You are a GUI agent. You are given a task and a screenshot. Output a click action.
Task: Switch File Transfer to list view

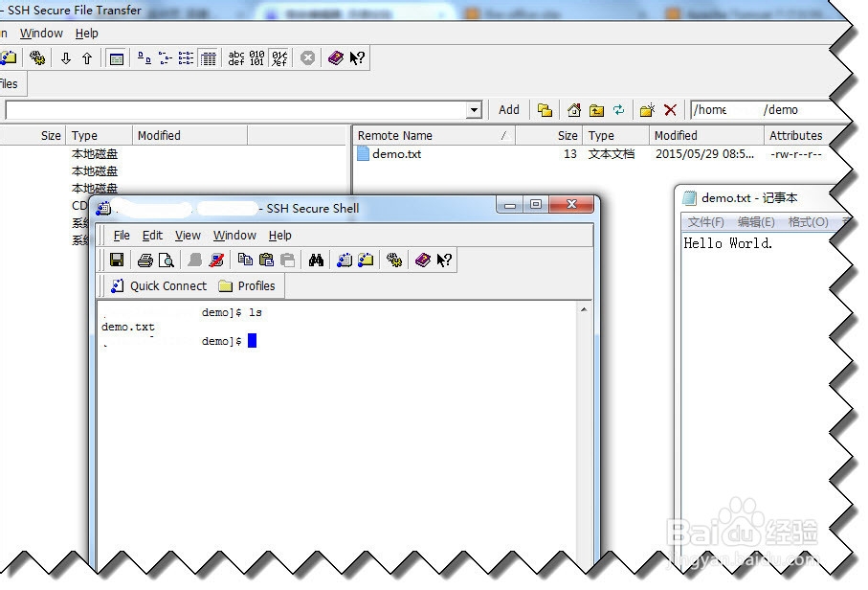[186, 57]
